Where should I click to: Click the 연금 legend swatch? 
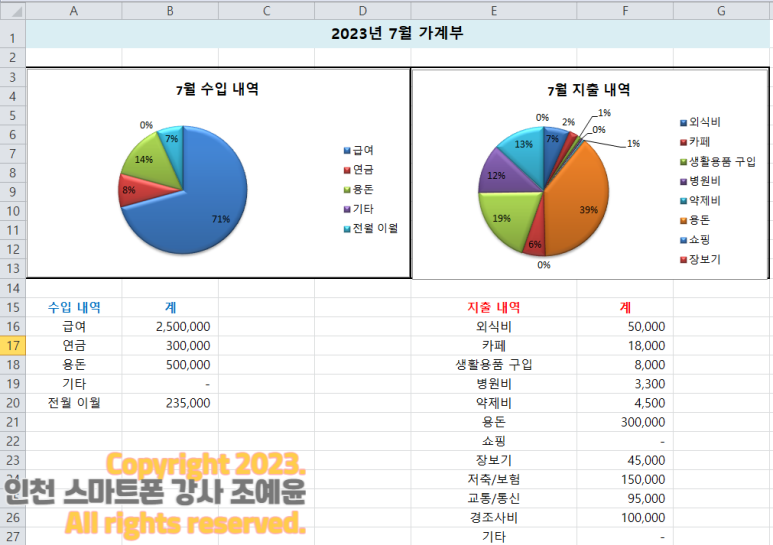(347, 170)
